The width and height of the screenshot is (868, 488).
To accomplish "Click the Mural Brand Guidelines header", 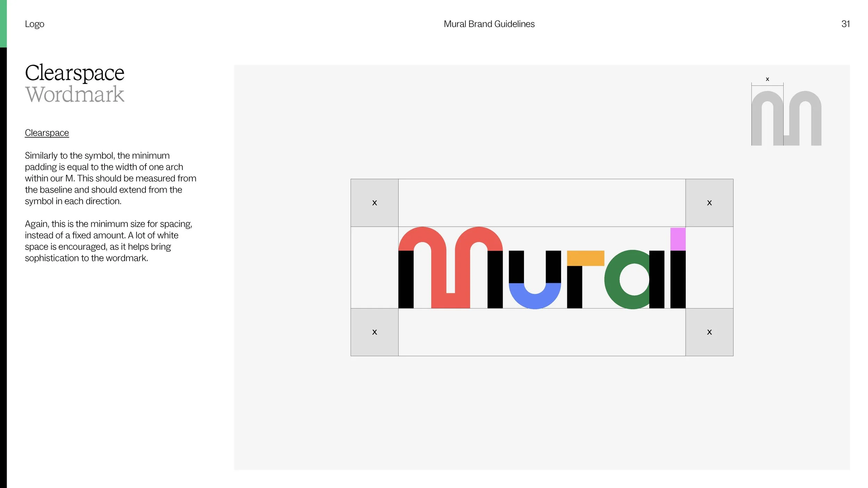I will click(489, 24).
